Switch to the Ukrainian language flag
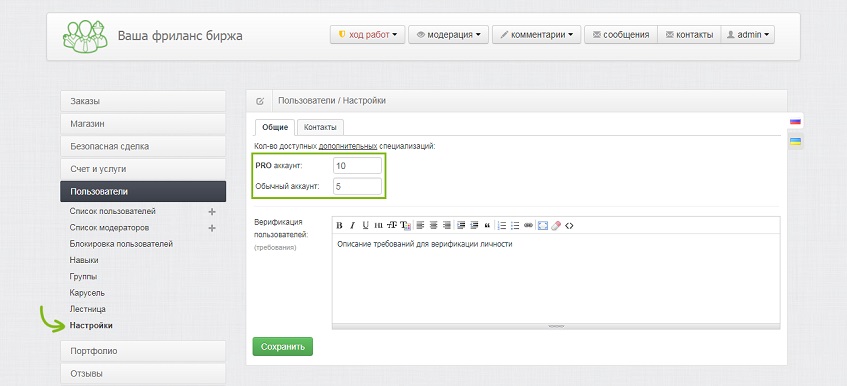 pos(795,141)
